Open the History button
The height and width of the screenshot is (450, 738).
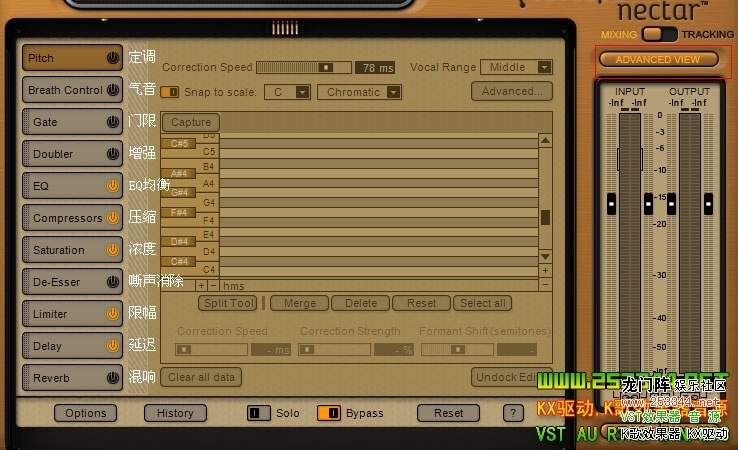(175, 413)
